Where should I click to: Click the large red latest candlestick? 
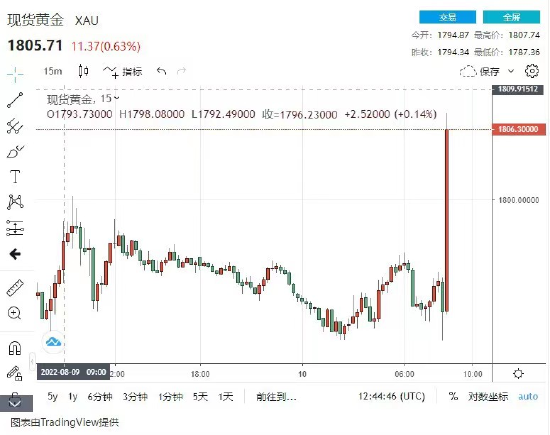pos(447,220)
